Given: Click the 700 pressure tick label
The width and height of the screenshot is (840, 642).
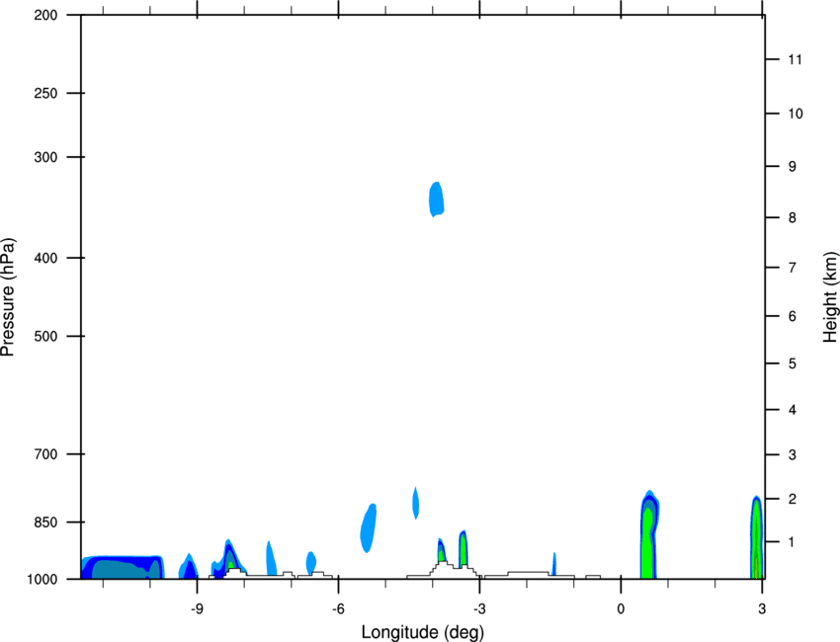Looking at the screenshot, I should [x=45, y=453].
